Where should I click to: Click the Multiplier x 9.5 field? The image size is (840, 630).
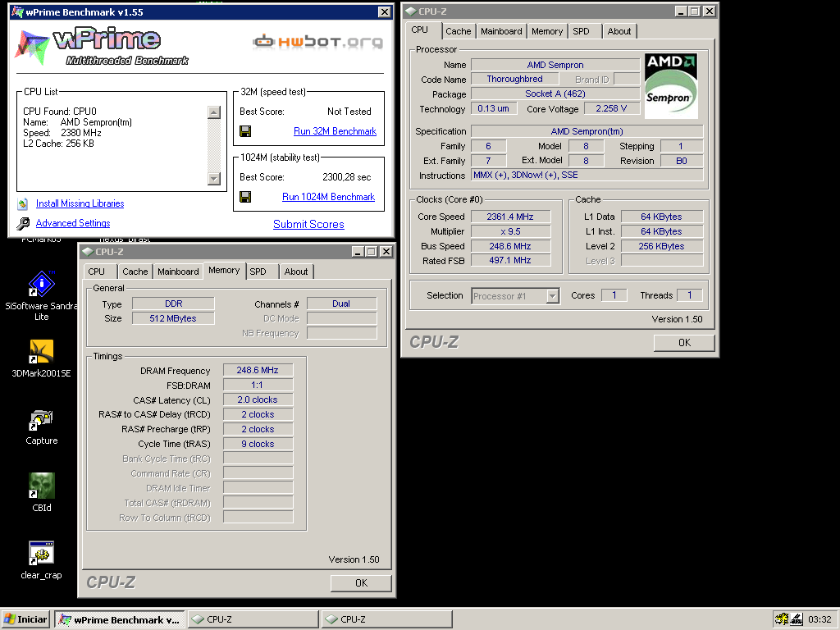[510, 231]
